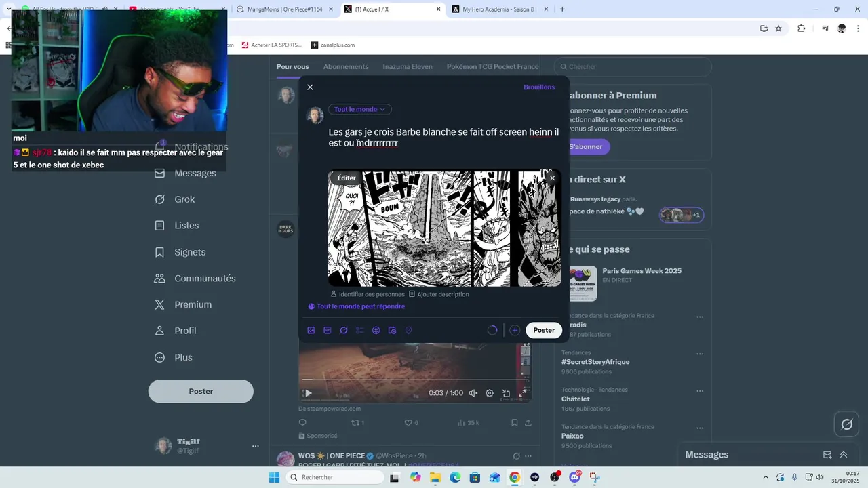Click the GIF icon in composer toolbar
Viewport: 868px width, 488px height.
click(x=328, y=331)
